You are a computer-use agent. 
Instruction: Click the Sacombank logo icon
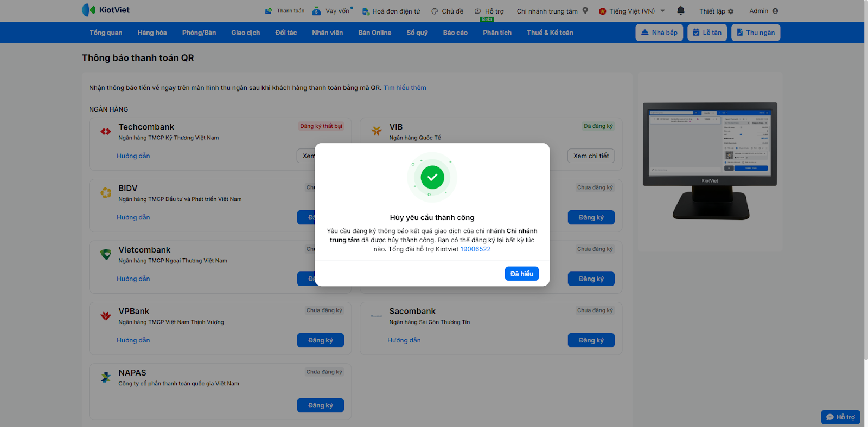tap(376, 315)
